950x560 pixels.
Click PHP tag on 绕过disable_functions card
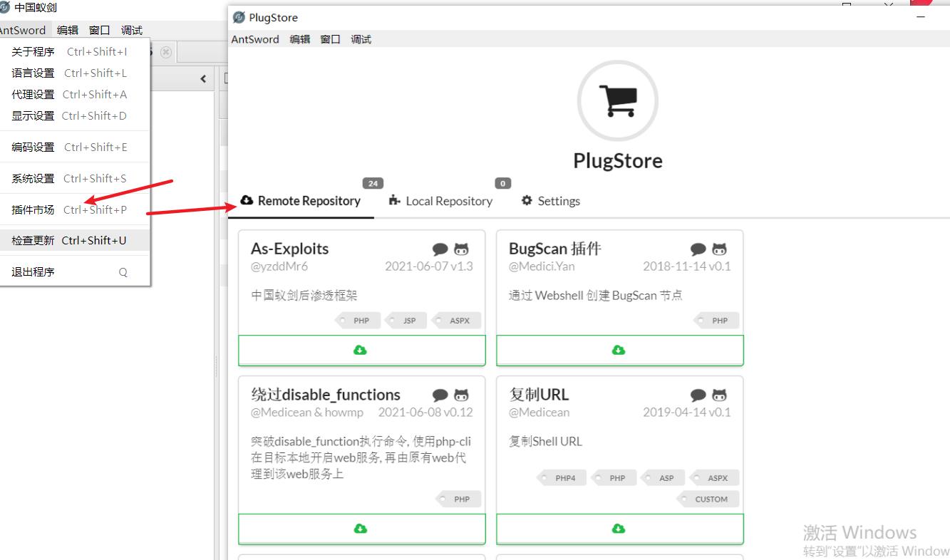click(x=458, y=499)
